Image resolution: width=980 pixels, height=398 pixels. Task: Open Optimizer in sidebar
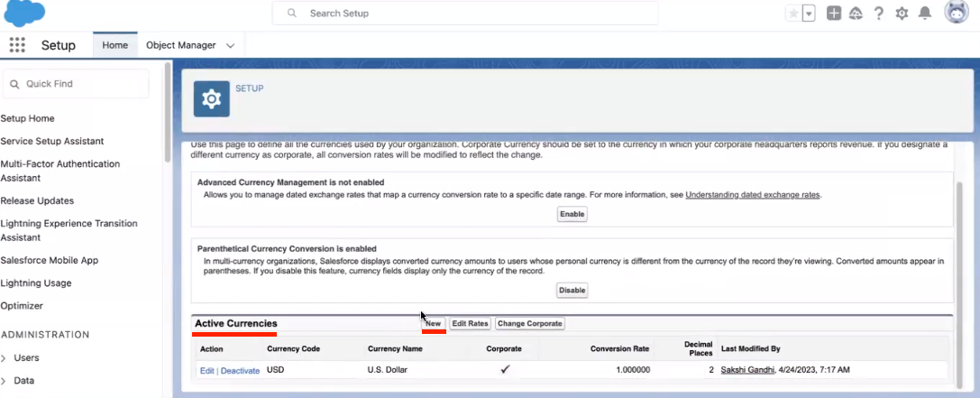(x=22, y=305)
